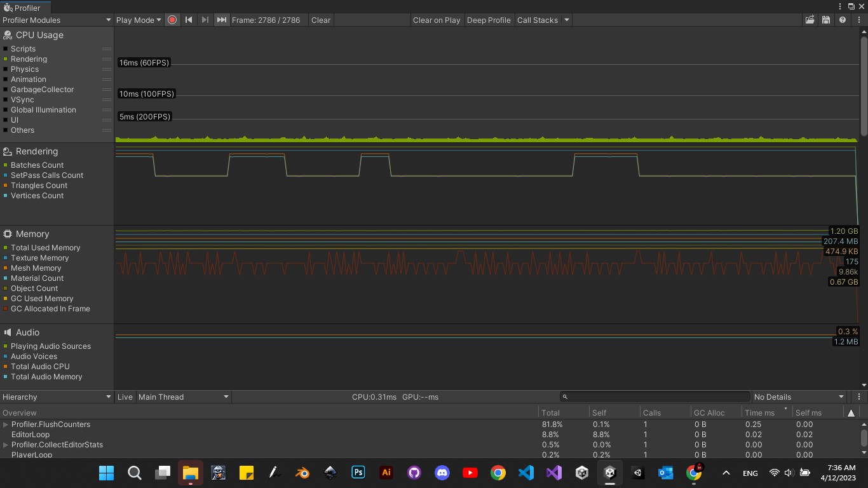868x488 pixels.
Task: Expand the Profiler.CollectEditorStats row
Action: [6, 445]
